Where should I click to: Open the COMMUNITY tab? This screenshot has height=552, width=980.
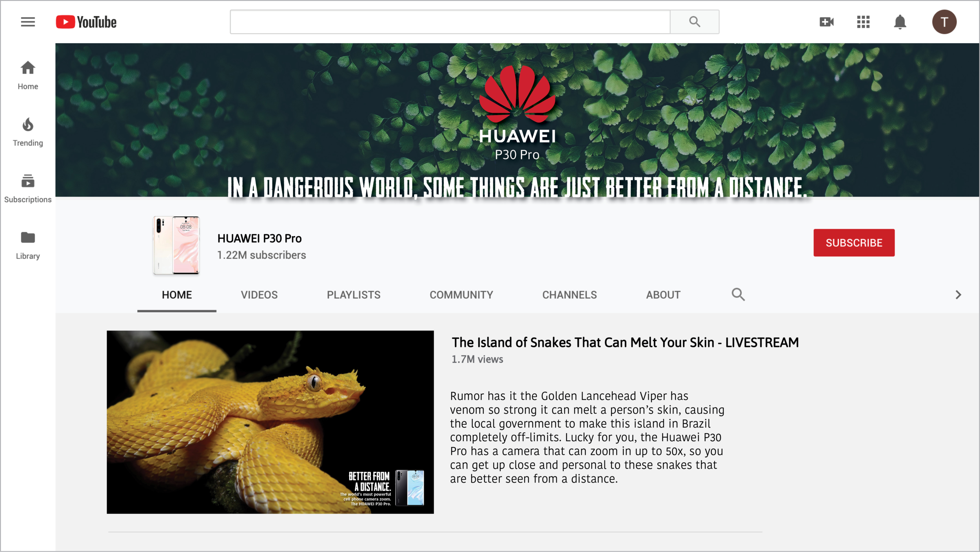(461, 295)
